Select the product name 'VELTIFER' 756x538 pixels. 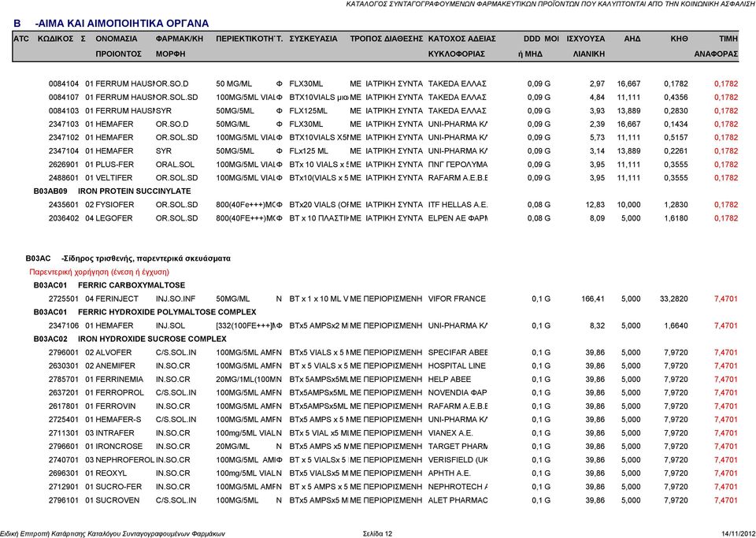click(x=113, y=178)
